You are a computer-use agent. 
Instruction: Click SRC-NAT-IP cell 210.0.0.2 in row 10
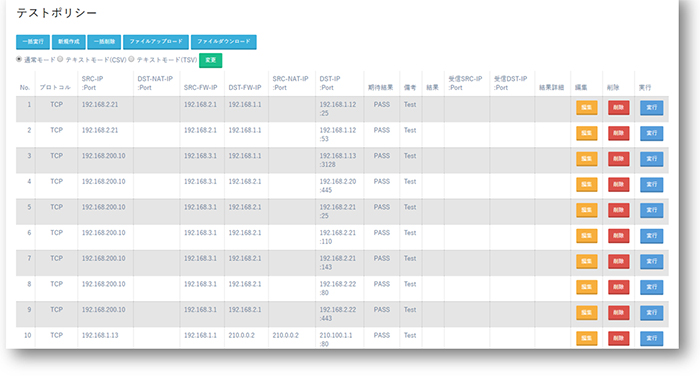(286, 335)
